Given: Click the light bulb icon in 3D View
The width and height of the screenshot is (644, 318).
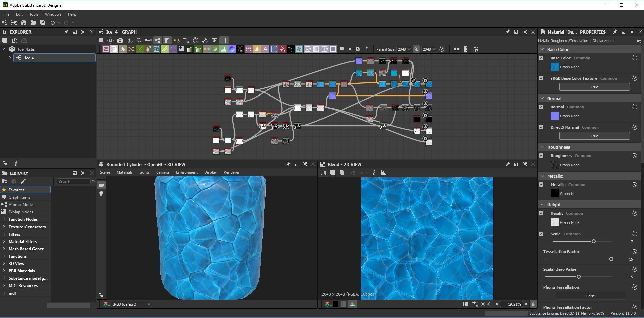Looking at the screenshot, I should pos(101,194).
